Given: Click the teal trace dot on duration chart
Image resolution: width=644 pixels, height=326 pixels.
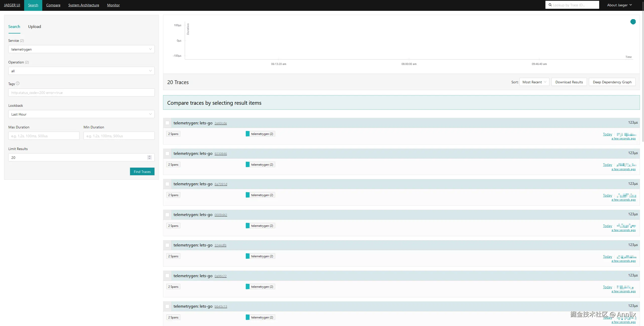Looking at the screenshot, I should (633, 22).
